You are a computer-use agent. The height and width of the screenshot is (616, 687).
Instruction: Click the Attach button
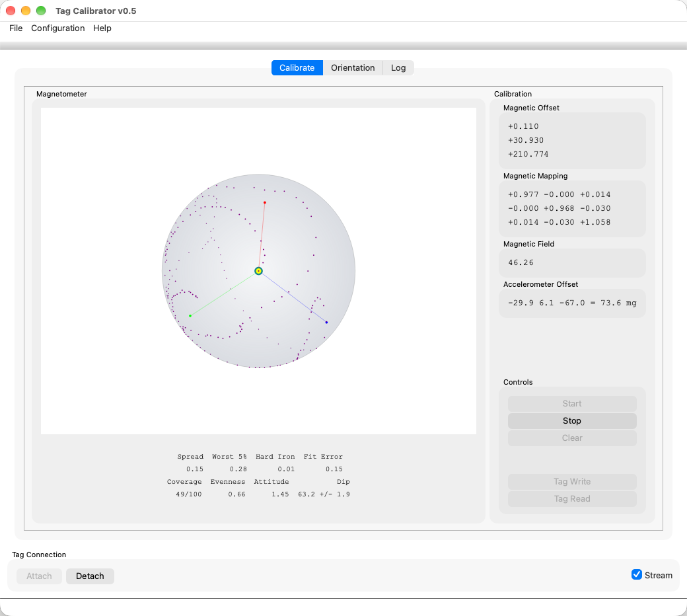(39, 576)
